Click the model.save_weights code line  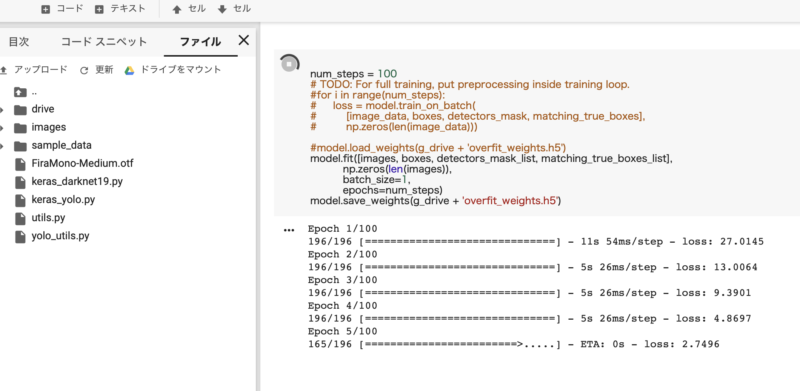pyautogui.click(x=436, y=201)
